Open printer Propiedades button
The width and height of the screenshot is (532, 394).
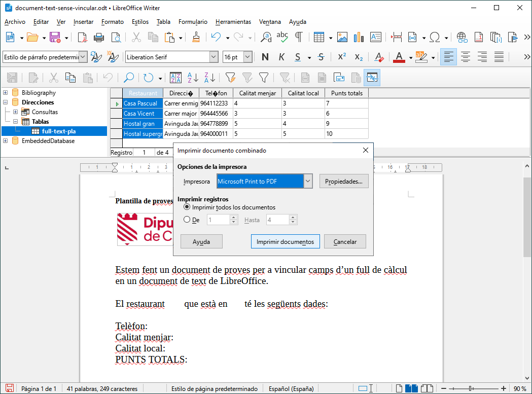344,181
